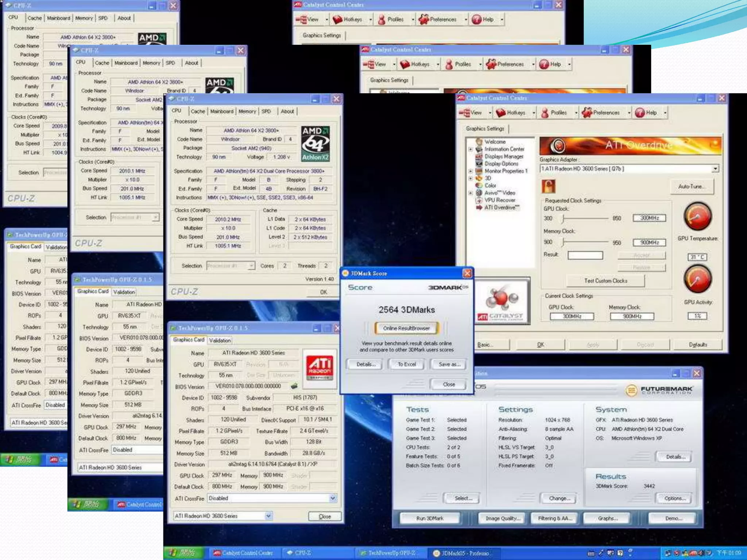Click the Displays Manager icon in the tree
Image resolution: width=747 pixels, height=560 pixels.
(x=479, y=156)
